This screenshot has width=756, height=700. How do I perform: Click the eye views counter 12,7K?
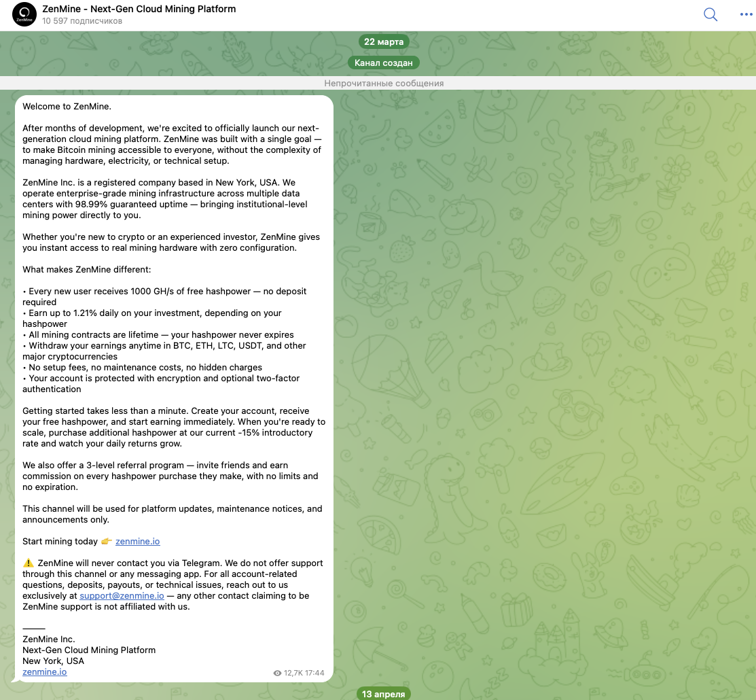click(288, 673)
